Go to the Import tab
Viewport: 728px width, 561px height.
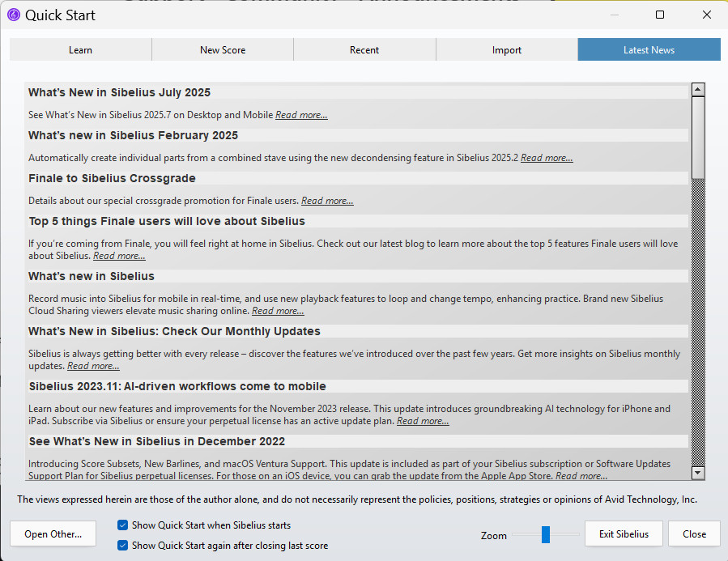pos(507,49)
